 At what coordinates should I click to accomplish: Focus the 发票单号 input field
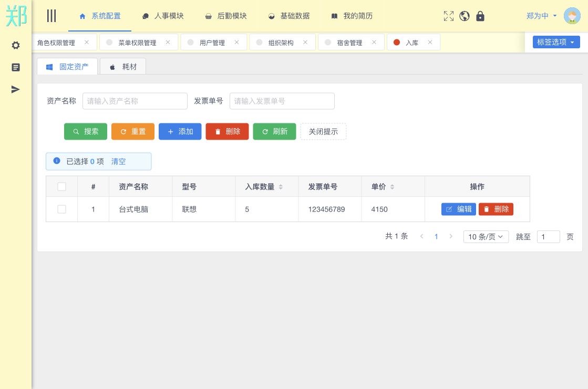tap(282, 101)
